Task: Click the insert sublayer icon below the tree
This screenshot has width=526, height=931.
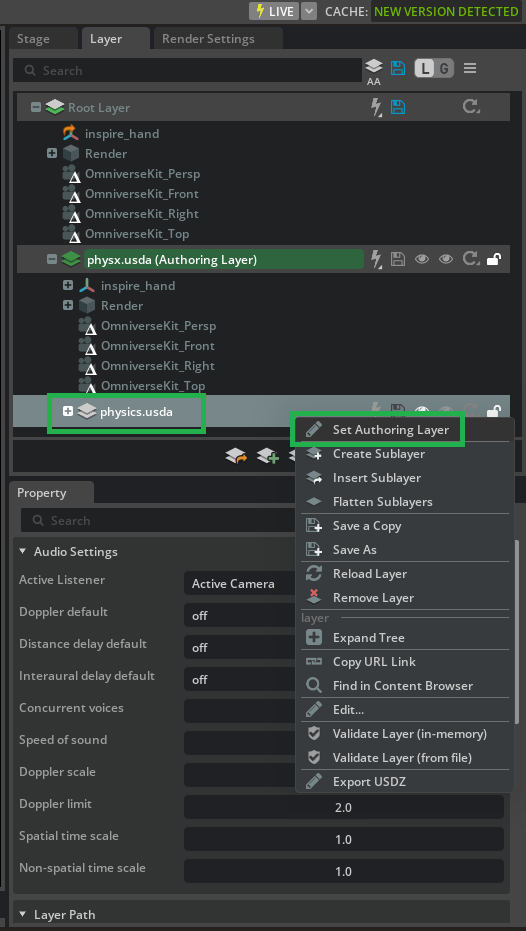Action: [236, 456]
